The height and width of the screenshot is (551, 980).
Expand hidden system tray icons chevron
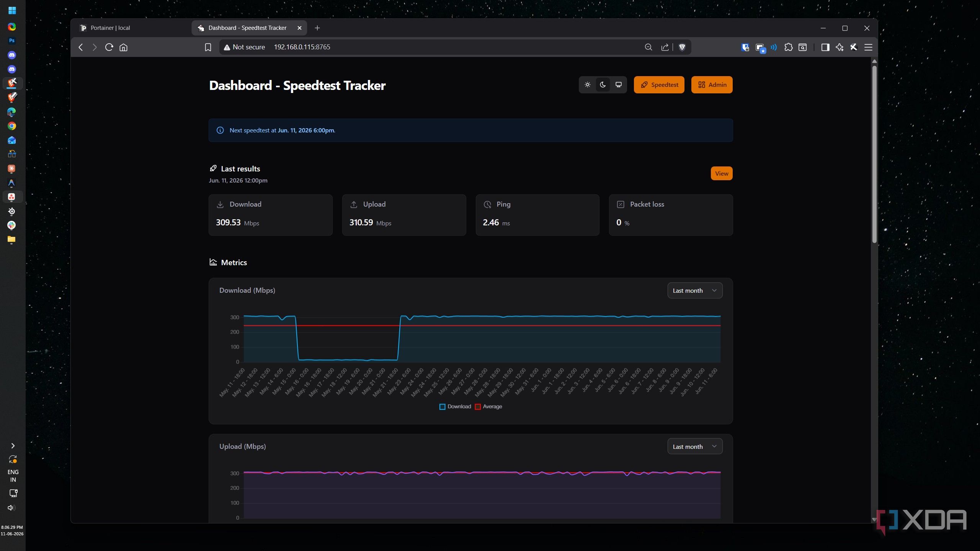coord(13,446)
